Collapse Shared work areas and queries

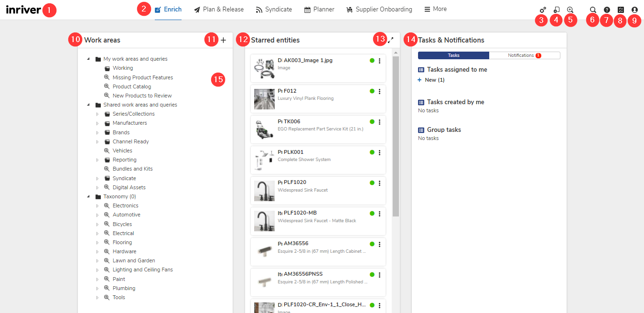pos(88,105)
